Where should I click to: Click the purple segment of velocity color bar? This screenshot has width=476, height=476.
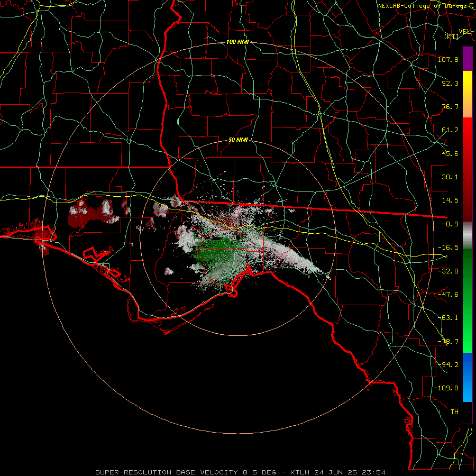pos(467,59)
